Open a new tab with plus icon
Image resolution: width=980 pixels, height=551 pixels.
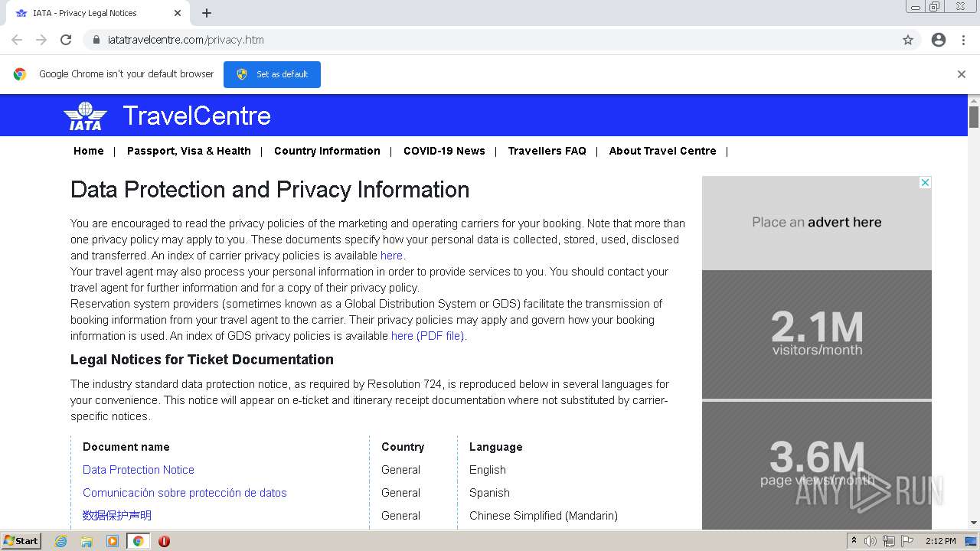click(x=207, y=13)
